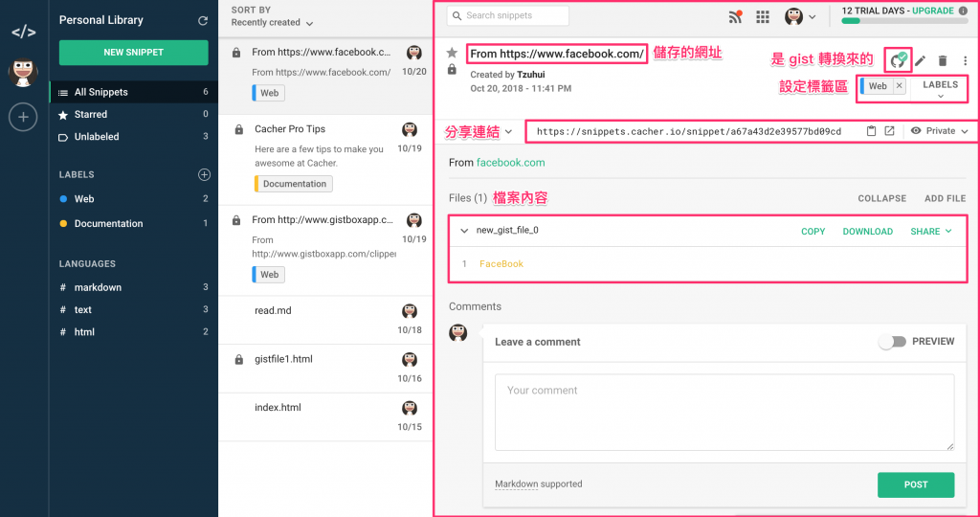
Task: Expand the share link type chevron
Action: pos(509,132)
